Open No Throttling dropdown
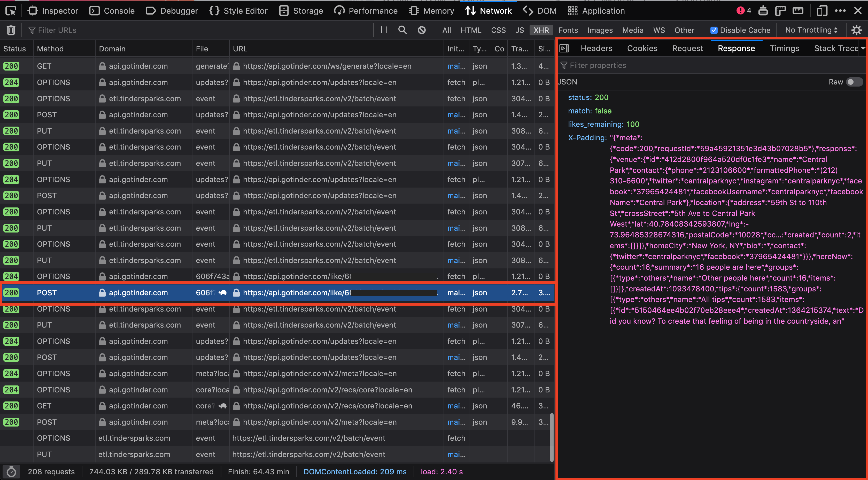This screenshot has width=868, height=480. coord(811,30)
